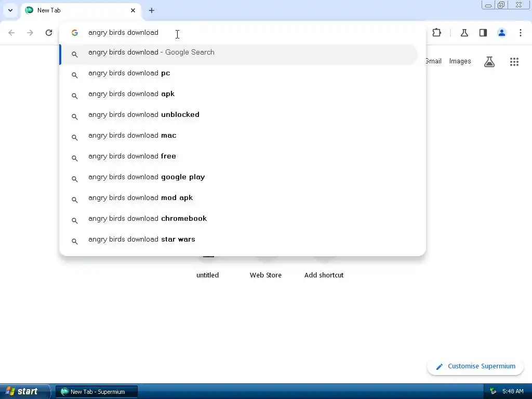The width and height of the screenshot is (532, 399).
Task: Select 'angry birds download google play' suggestion
Action: click(238, 179)
